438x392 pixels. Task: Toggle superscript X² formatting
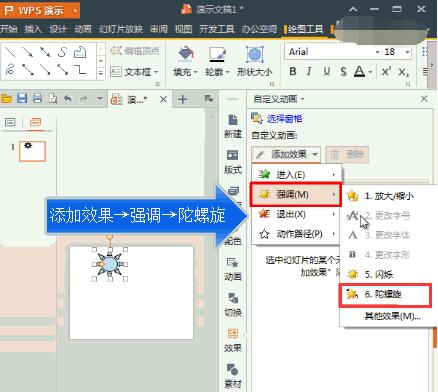(x=387, y=71)
